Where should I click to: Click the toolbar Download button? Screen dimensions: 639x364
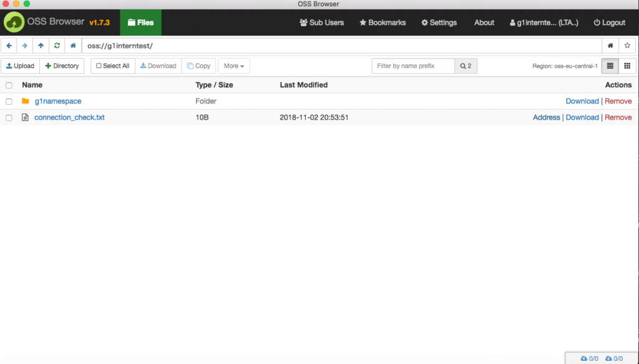click(158, 66)
